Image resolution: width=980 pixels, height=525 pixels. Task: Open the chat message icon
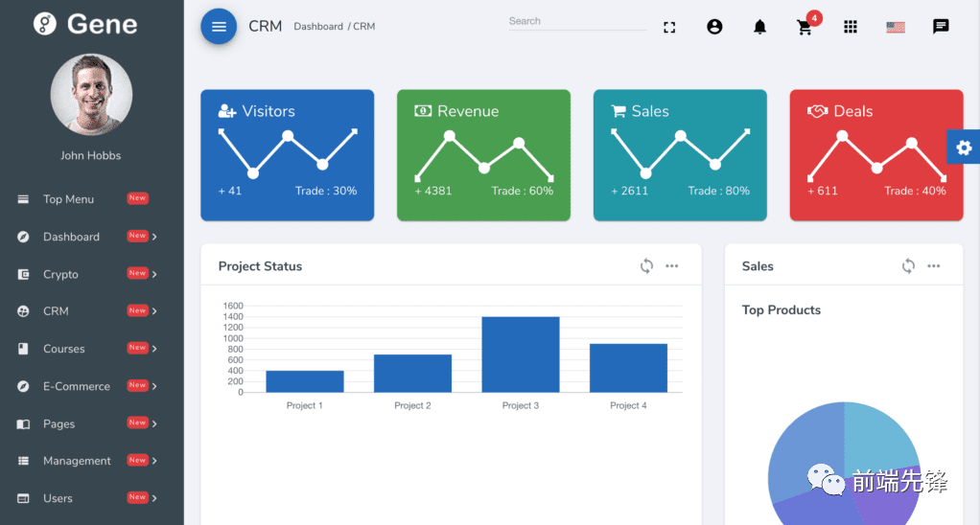tap(941, 26)
